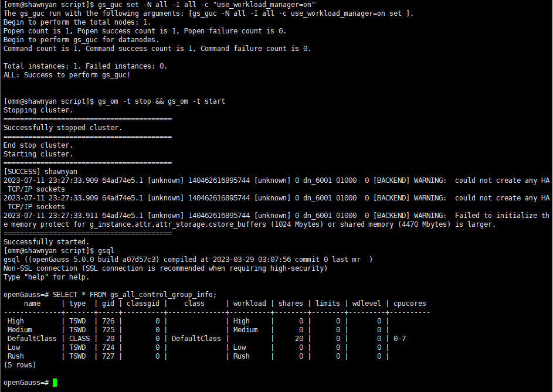The image size is (553, 392).
Task: Click the 'gs_om -t stop && gs_om -t start' command
Action: 161,101
